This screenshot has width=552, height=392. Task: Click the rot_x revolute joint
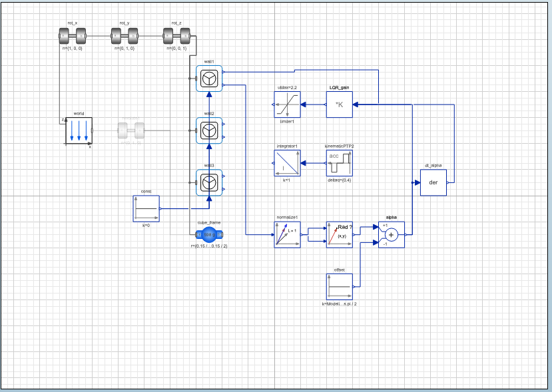pos(73,36)
